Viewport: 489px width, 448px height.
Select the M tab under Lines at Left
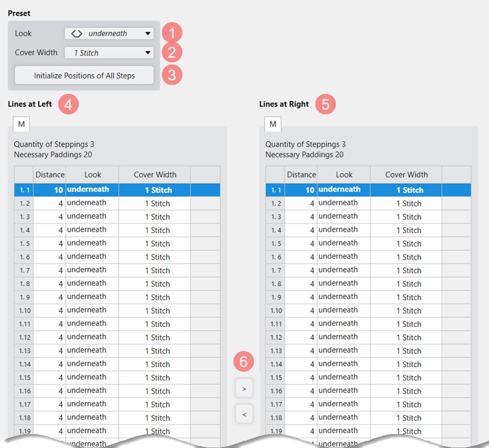[x=21, y=123]
